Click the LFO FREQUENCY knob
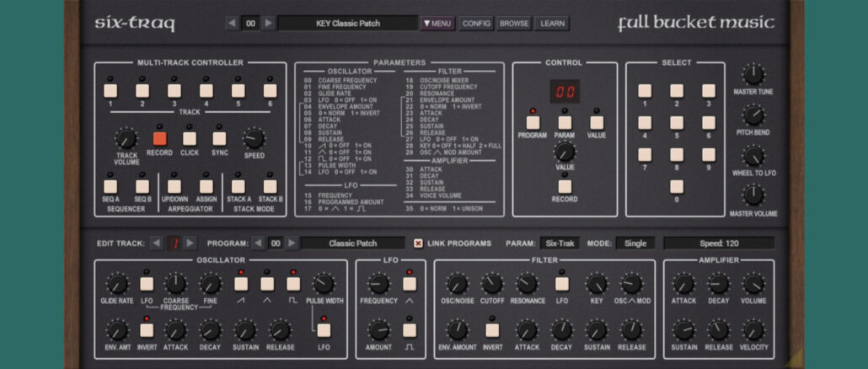Screen dimensions: 868x369 pos(379,284)
